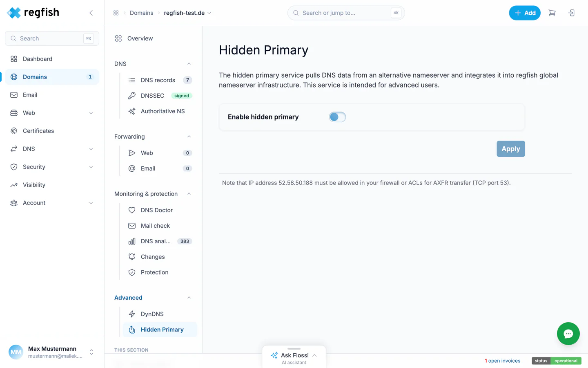The height and width of the screenshot is (368, 588).
Task: Select Certificates in the sidebar
Action: 52,131
